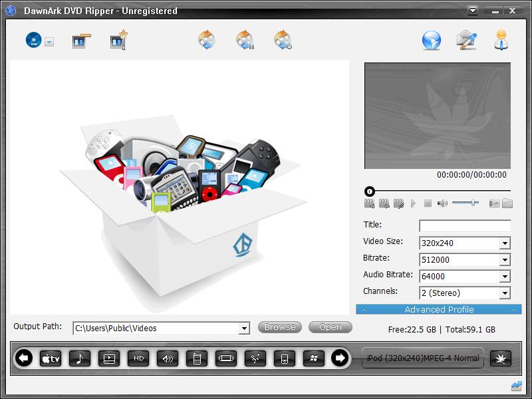Click the 00:00:00/00:00:00 time display

tap(471, 175)
